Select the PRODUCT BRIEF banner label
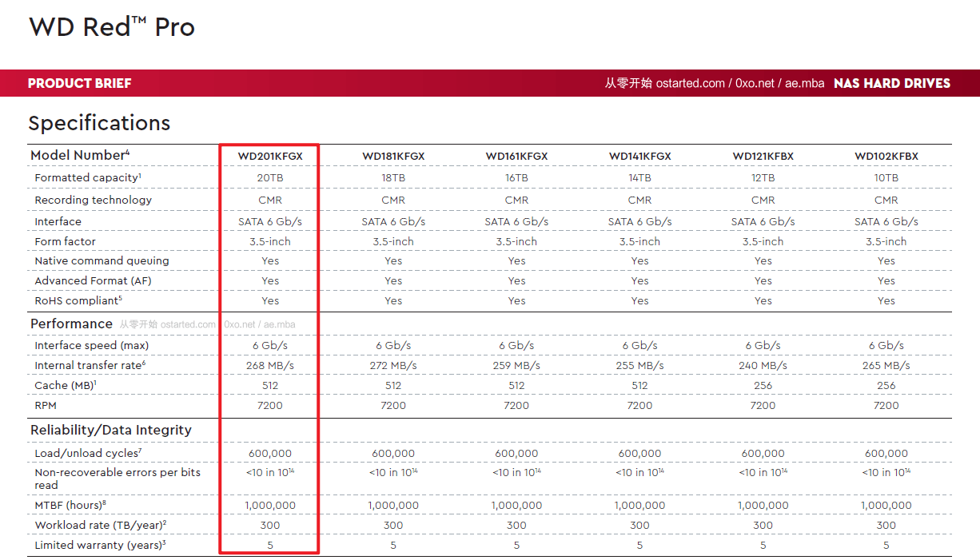The image size is (980, 560). pyautogui.click(x=79, y=83)
